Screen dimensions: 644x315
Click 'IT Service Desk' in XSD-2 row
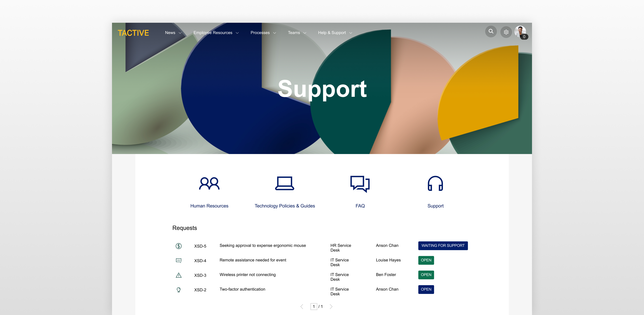point(339,292)
